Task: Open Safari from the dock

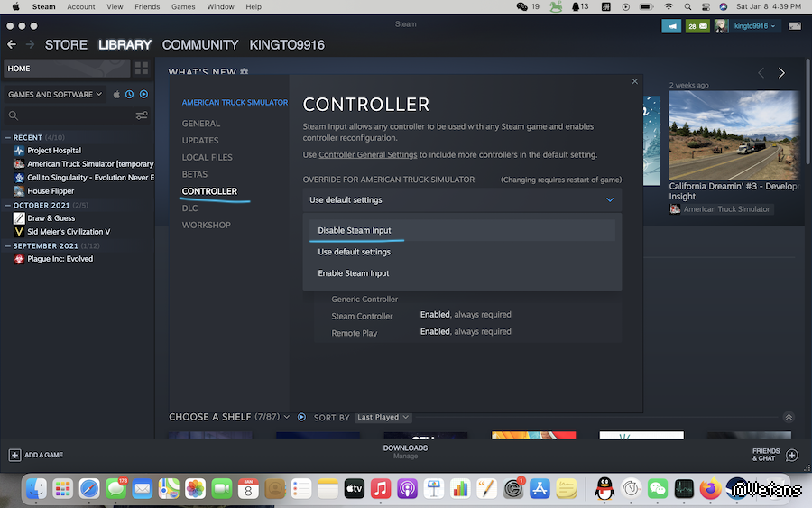Action: (89, 488)
